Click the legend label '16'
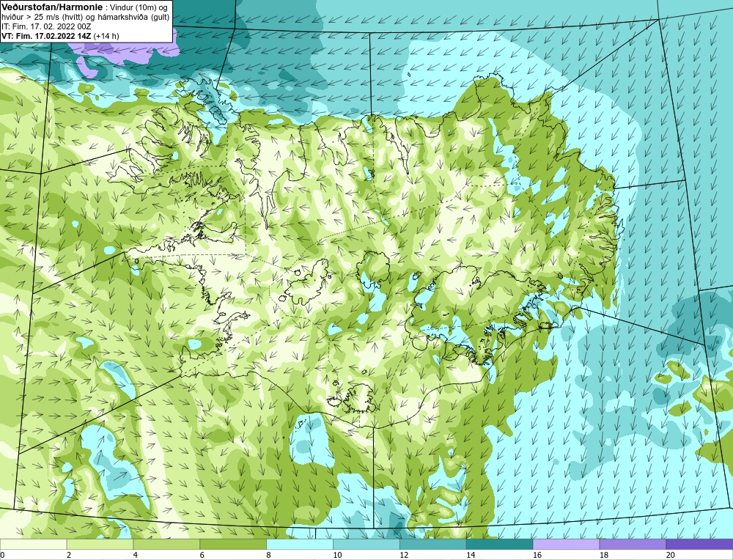The height and width of the screenshot is (560, 733). pyautogui.click(x=537, y=555)
